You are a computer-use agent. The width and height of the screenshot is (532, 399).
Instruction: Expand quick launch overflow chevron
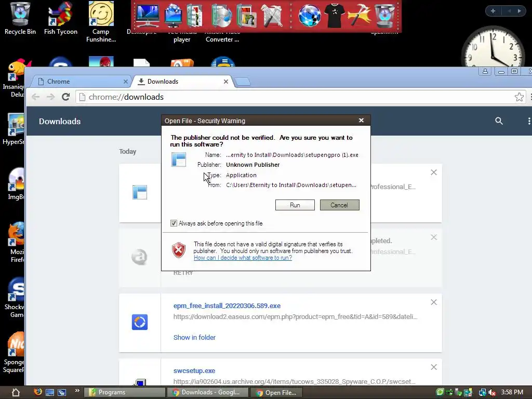(x=77, y=391)
